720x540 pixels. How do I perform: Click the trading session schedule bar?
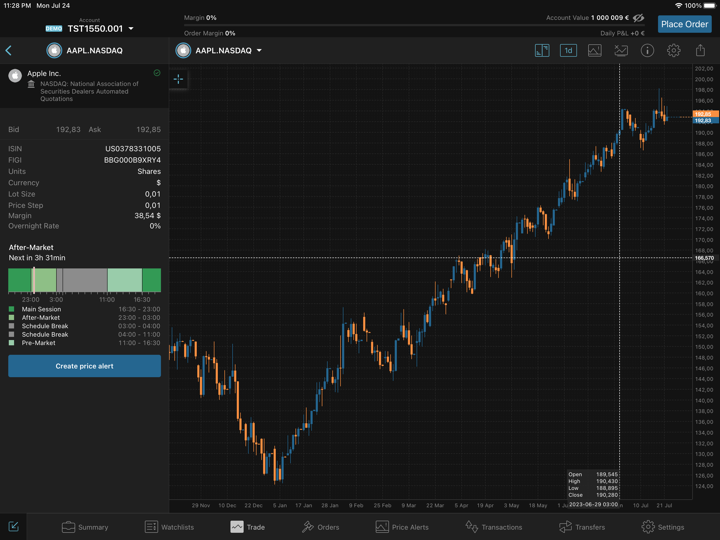(84, 280)
